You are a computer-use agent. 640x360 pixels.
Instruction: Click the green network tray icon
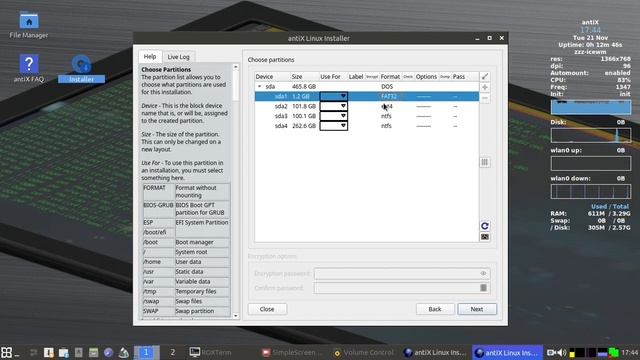[x=613, y=352]
